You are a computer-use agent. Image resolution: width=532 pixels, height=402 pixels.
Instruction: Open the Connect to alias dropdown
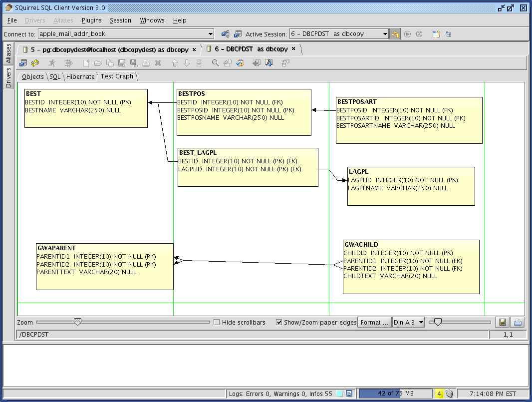(x=210, y=34)
